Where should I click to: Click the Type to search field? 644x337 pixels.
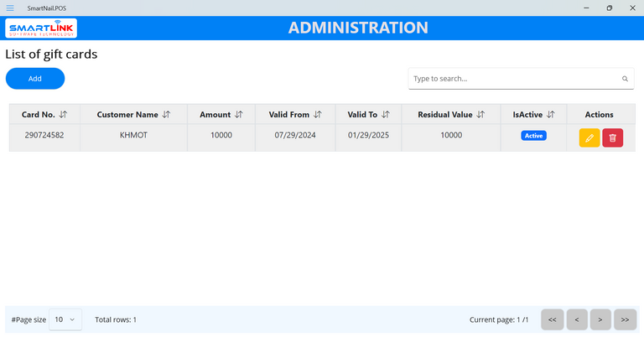[x=513, y=79]
